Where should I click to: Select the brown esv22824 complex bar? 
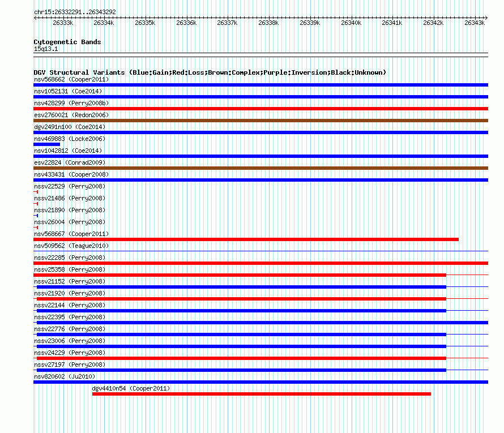click(x=260, y=168)
